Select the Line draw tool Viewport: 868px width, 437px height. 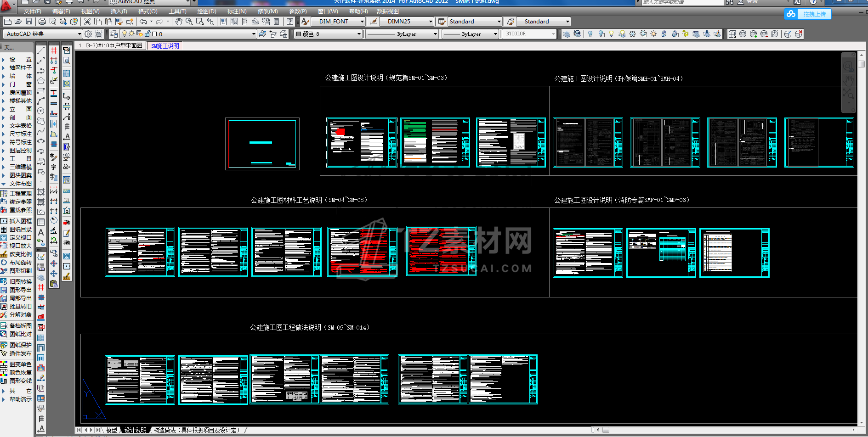[x=41, y=50]
